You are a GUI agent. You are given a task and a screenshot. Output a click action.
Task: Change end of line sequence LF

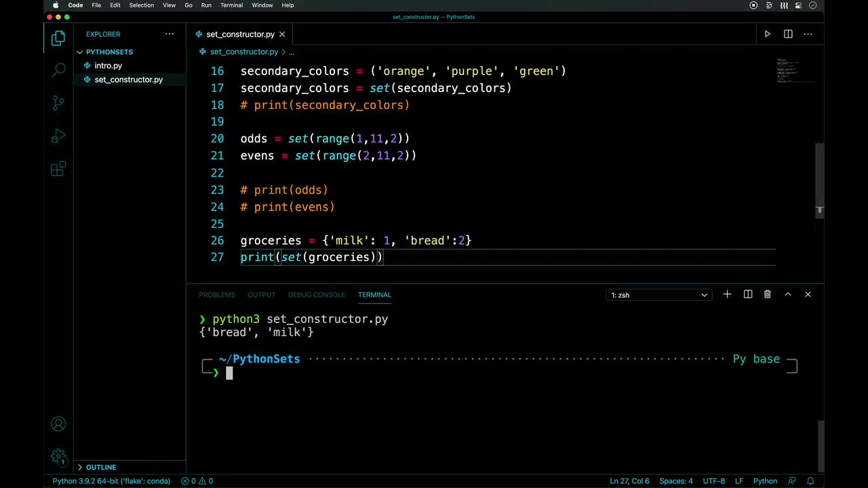[739, 481]
